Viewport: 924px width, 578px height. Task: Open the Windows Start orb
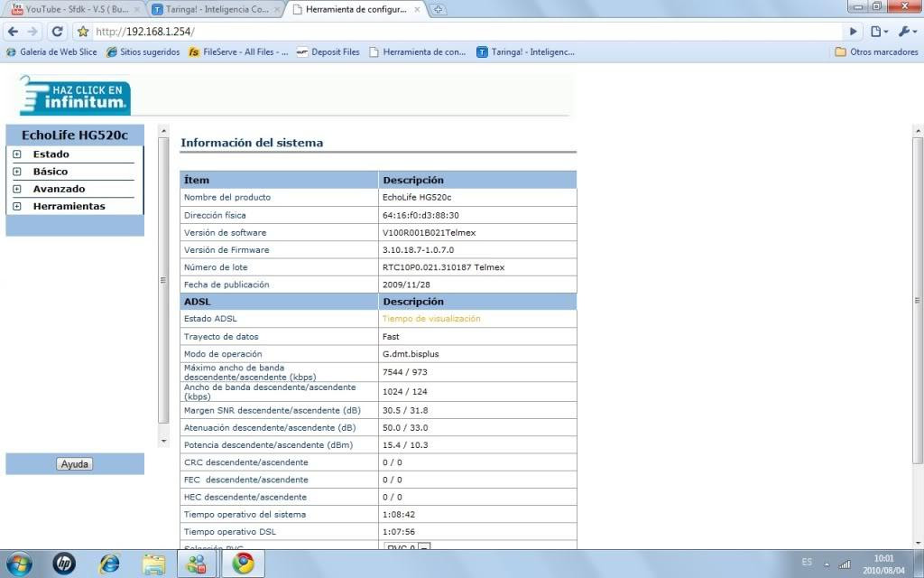(19, 564)
